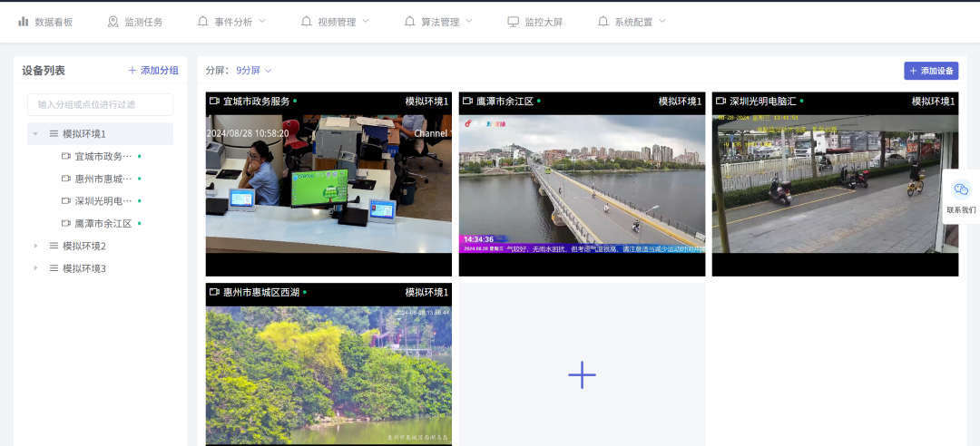980x446 pixels.
Task: Click the large plus to add video
Action: pyautogui.click(x=582, y=374)
